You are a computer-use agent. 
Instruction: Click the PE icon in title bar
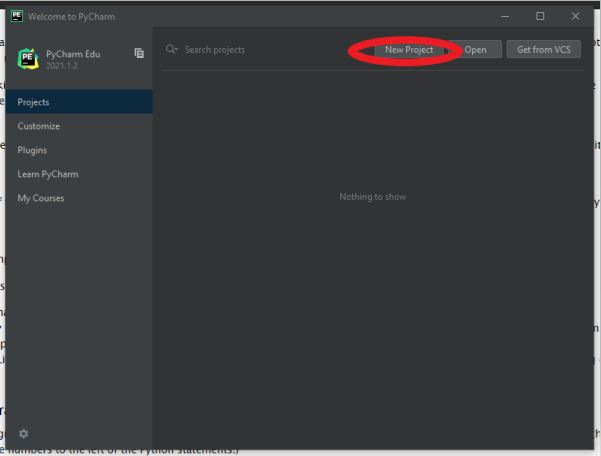pos(17,16)
